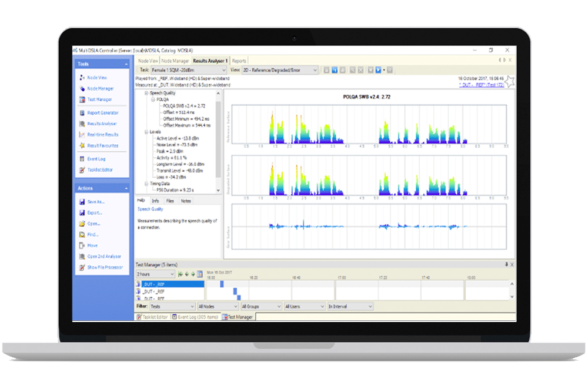Select the Active Level = -13.8 dBm row
This screenshot has width=588, height=392.
[178, 138]
